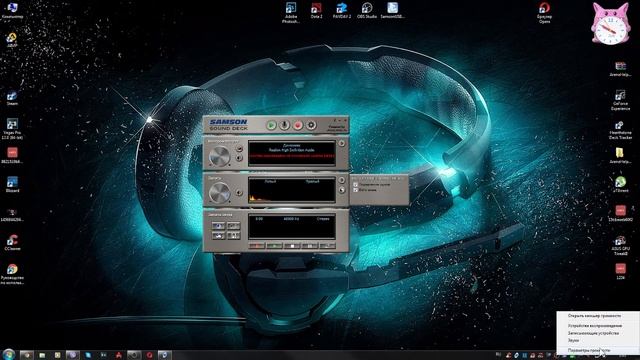Open the file explorer folder in the taskbar
This screenshot has height=360, width=640.
tap(42, 355)
